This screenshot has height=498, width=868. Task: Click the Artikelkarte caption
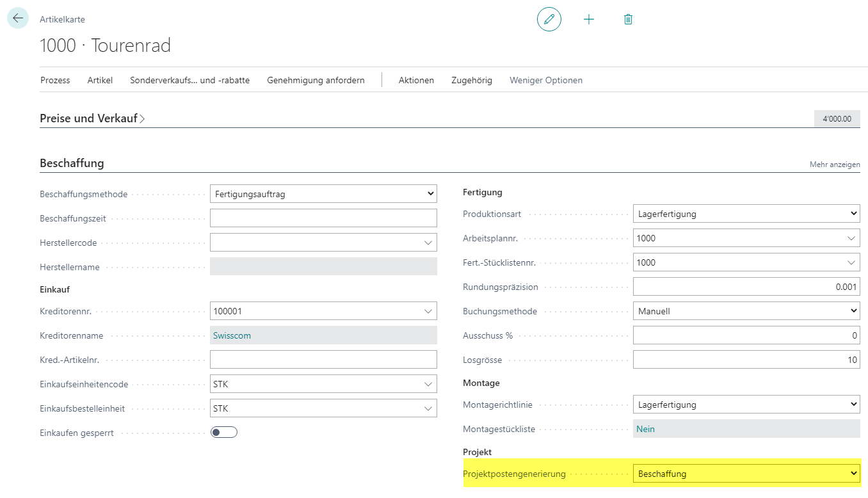(62, 19)
